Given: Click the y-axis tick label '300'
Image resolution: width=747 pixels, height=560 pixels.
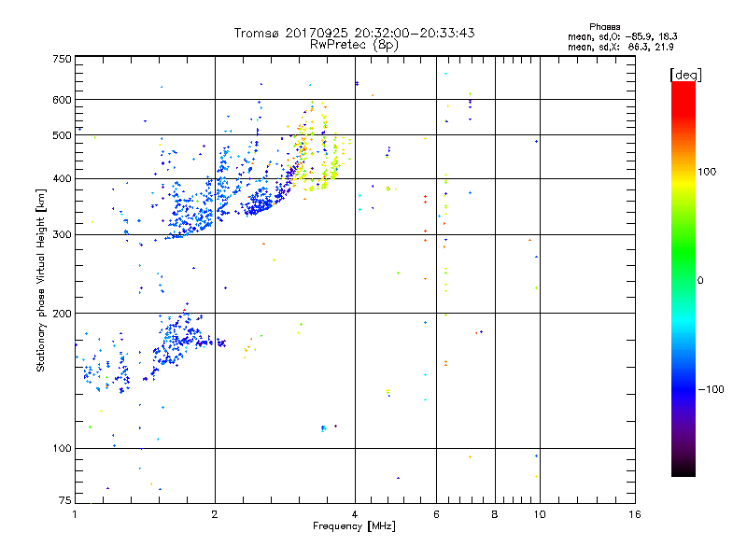Looking at the screenshot, I should click(x=62, y=235).
